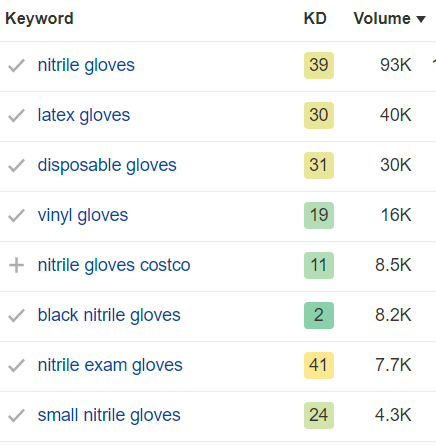Toggle the checkmark for nitrile exam gloves
The width and height of the screenshot is (436, 445).
coord(16,365)
